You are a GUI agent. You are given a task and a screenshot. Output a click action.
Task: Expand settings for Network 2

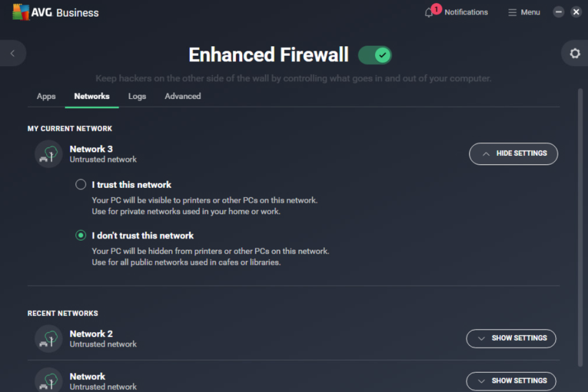[x=511, y=338]
